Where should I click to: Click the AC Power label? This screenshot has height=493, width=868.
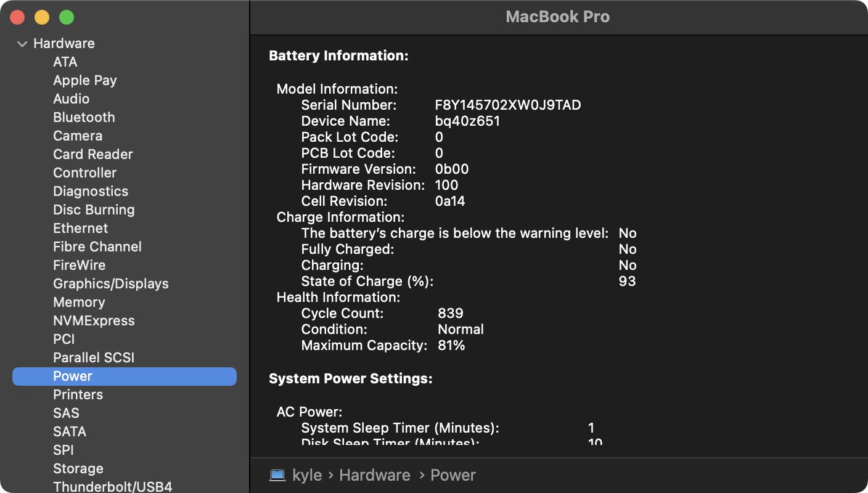click(309, 412)
